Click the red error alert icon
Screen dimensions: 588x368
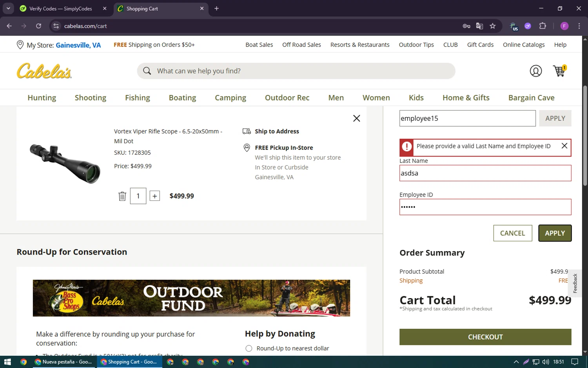click(407, 147)
